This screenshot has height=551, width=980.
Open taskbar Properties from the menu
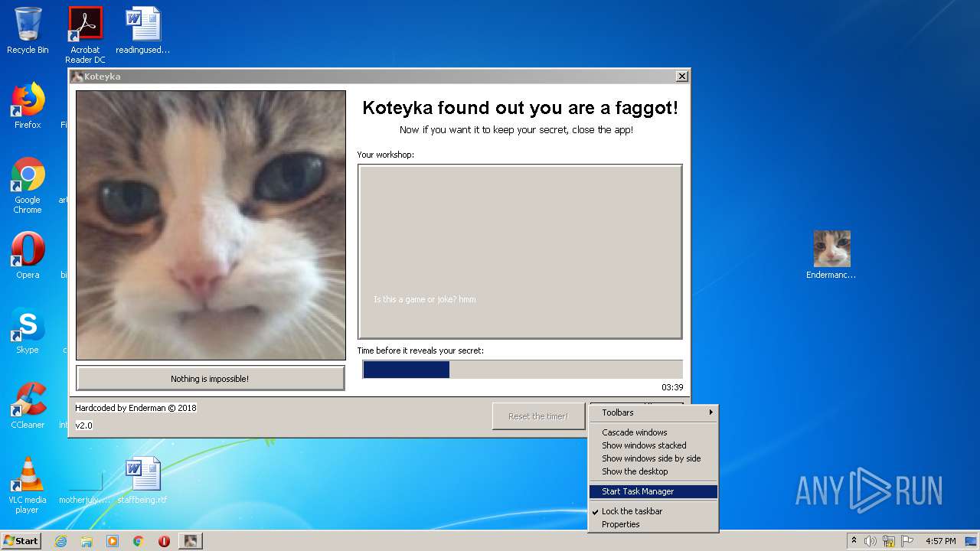[x=653, y=524]
